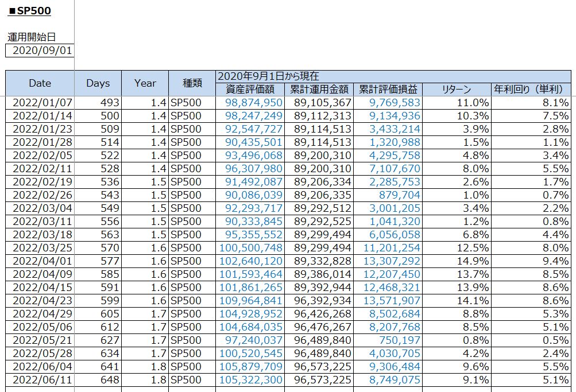Click the Days column header
The height and width of the screenshot is (392, 576).
pyautogui.click(x=98, y=83)
